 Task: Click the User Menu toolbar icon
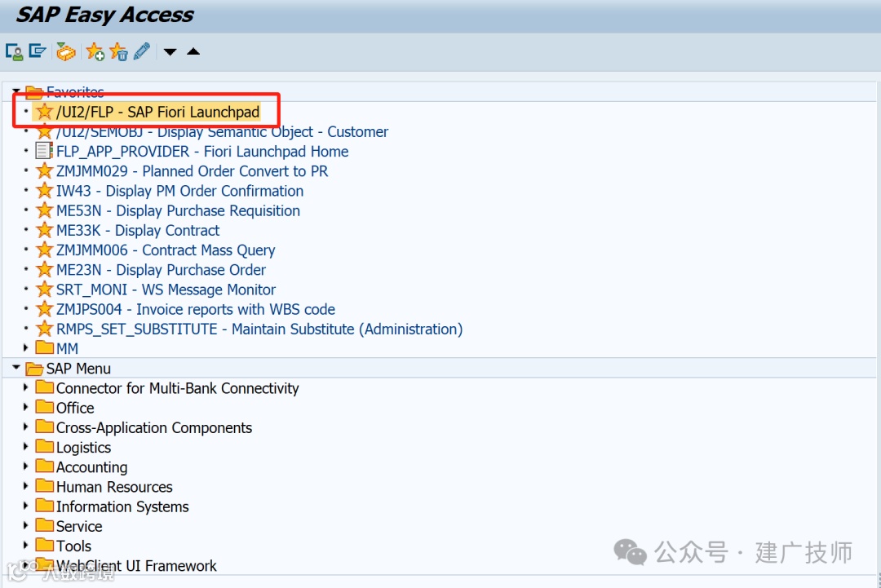tap(14, 51)
